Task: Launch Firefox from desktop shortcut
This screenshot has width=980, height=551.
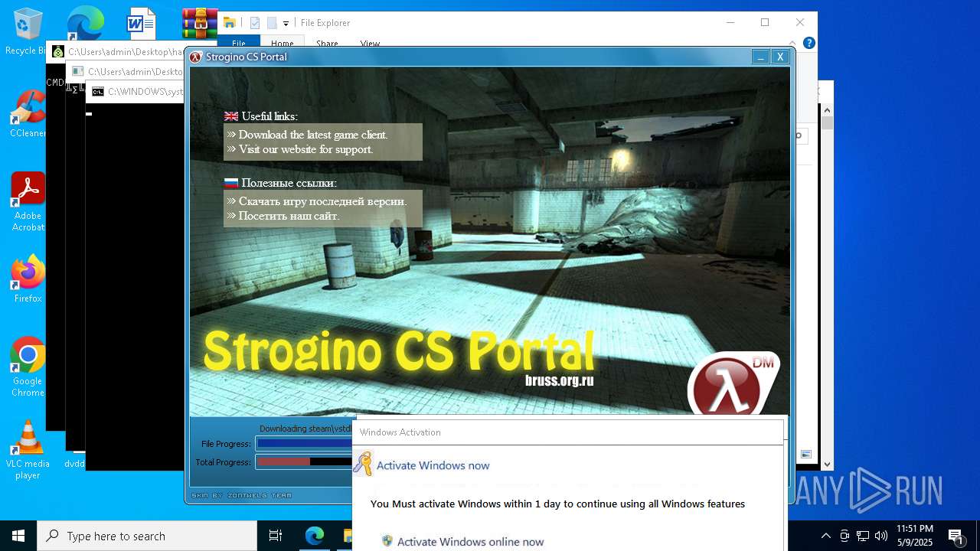Action: point(28,279)
